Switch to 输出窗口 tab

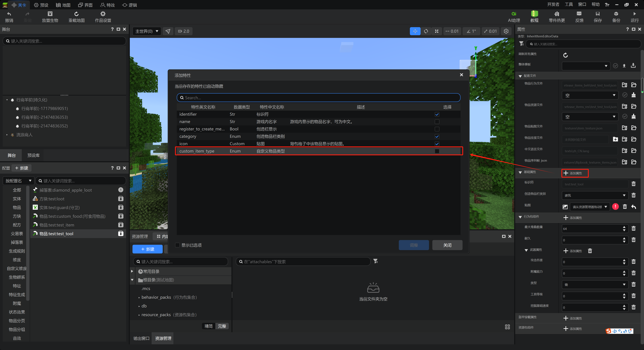141,338
